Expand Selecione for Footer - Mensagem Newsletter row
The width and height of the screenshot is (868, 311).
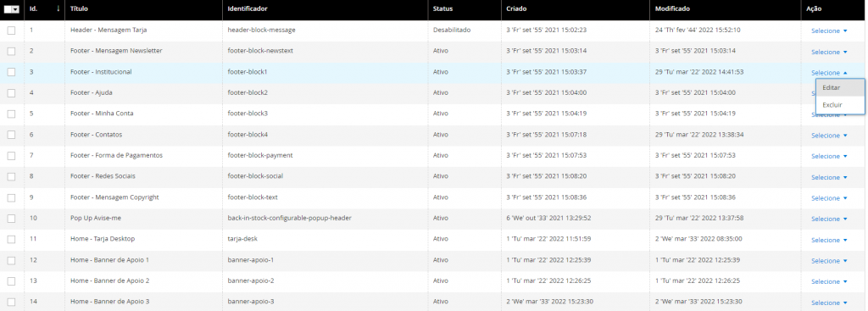(829, 52)
